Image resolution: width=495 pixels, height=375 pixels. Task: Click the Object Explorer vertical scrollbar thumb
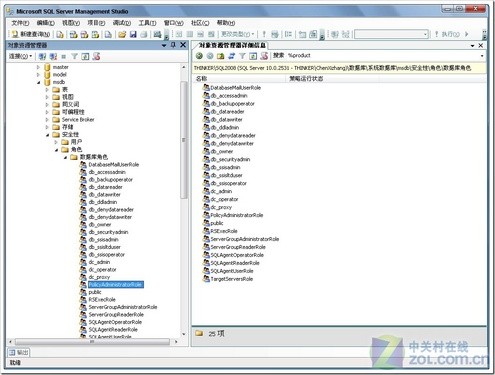184,140
